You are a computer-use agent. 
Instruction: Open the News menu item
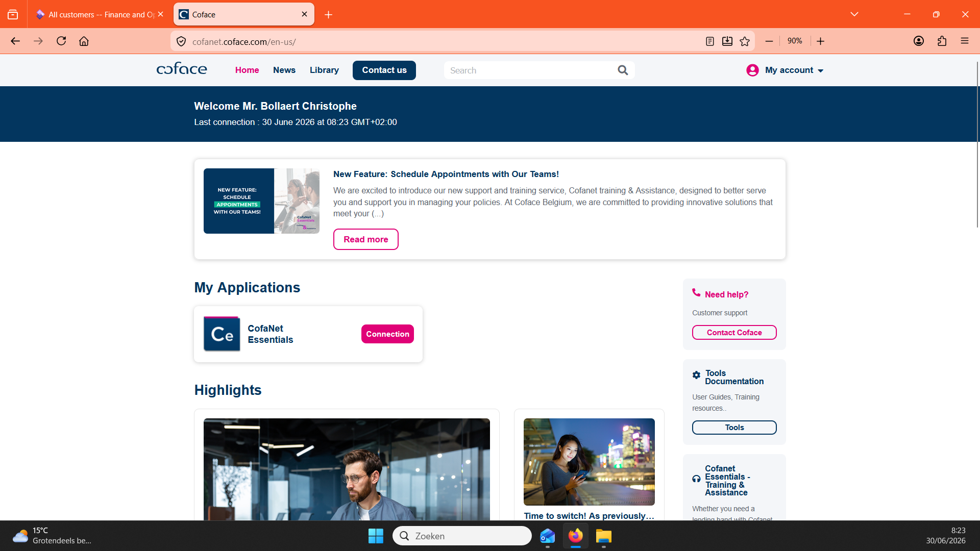pos(284,70)
